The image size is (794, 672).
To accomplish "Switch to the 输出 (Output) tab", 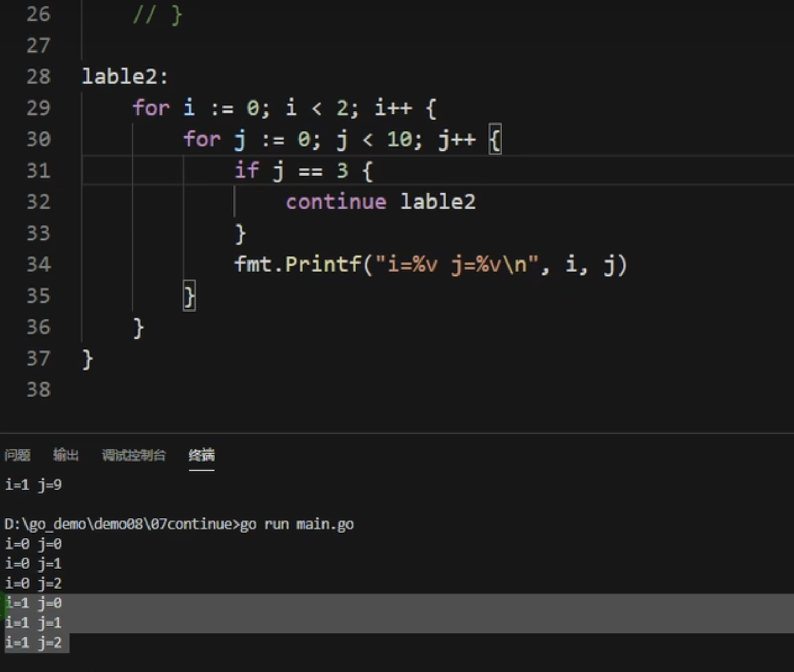I will [x=66, y=455].
